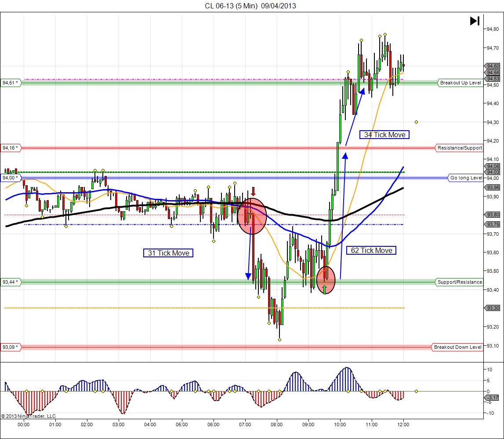Click the 93,75 price marker on axis
This screenshot has width=504, height=439.
point(493,224)
